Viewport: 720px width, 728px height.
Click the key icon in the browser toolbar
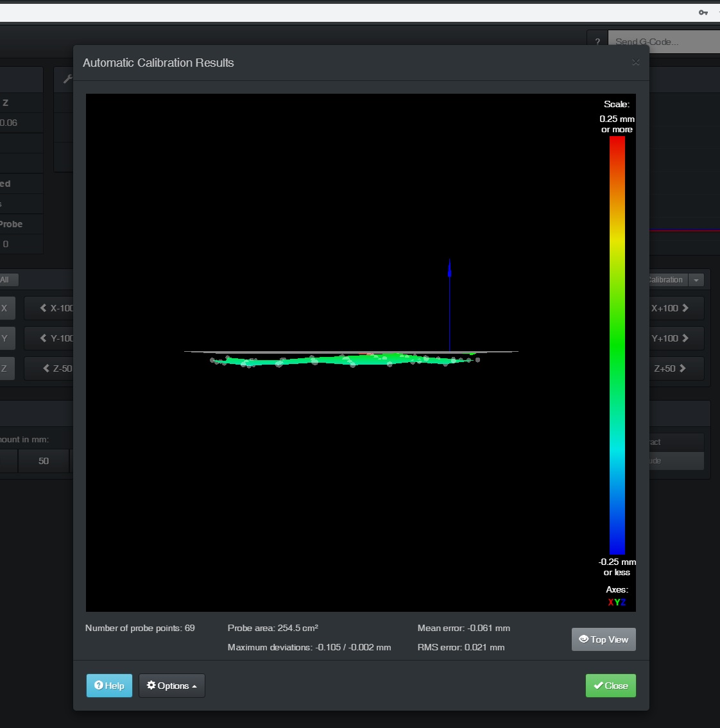[703, 12]
